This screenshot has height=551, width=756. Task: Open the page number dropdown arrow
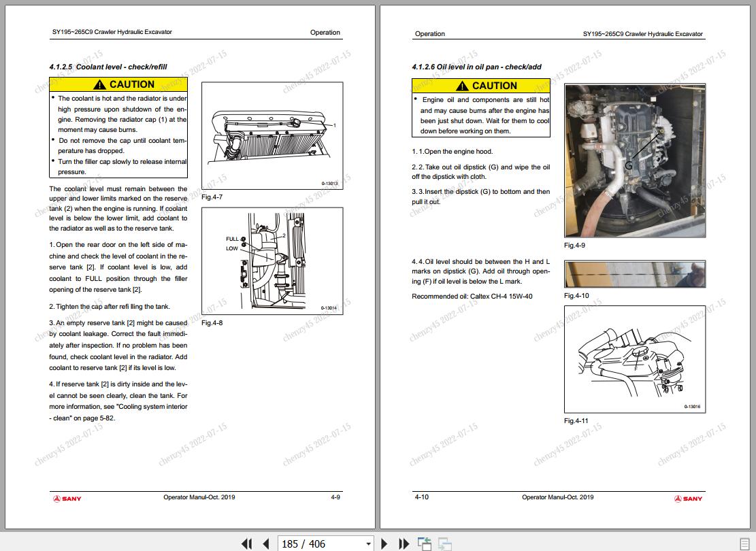(x=369, y=544)
